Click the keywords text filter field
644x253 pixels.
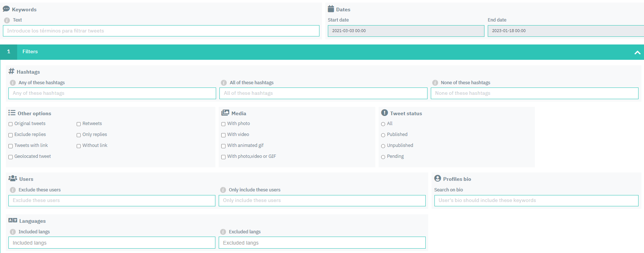click(x=161, y=31)
